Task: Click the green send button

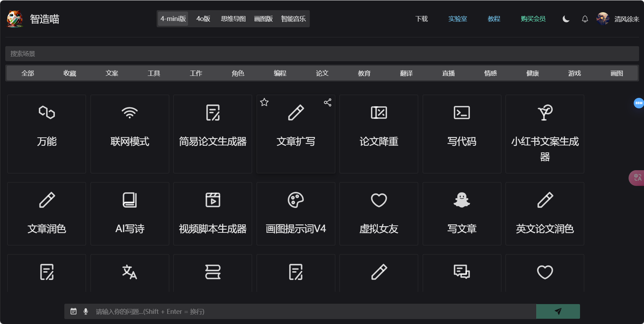Action: coord(558,311)
